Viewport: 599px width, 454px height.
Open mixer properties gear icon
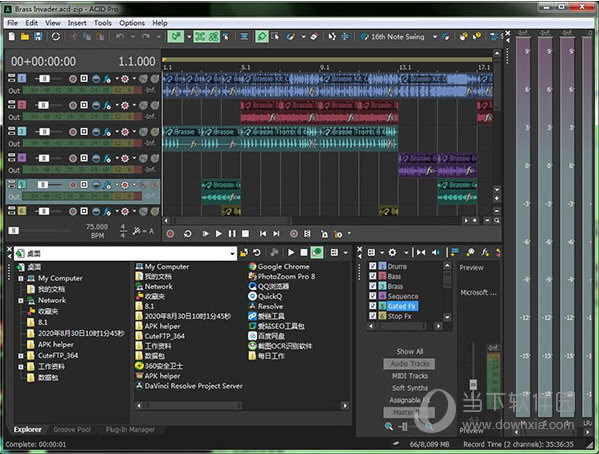pyautogui.click(x=392, y=253)
